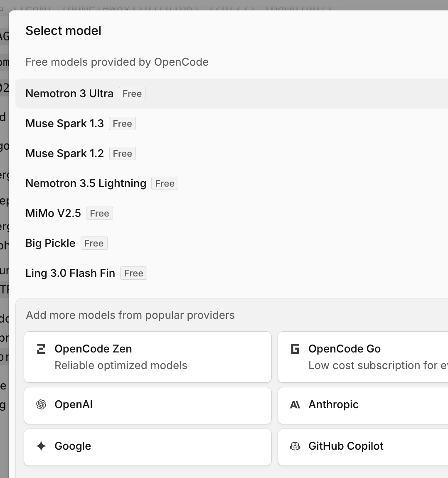Pick Ling 3.0 Flash Fin model
This screenshot has width=448, height=478.
click(231, 273)
